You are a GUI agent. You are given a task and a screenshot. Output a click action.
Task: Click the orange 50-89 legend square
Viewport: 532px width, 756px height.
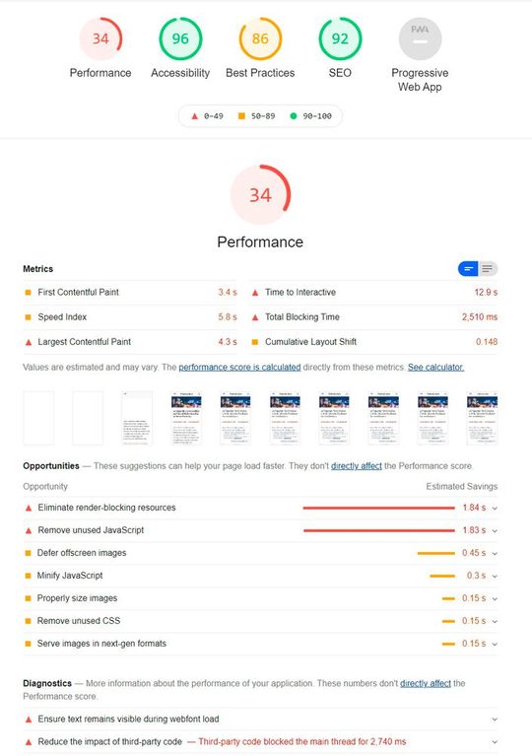(242, 115)
